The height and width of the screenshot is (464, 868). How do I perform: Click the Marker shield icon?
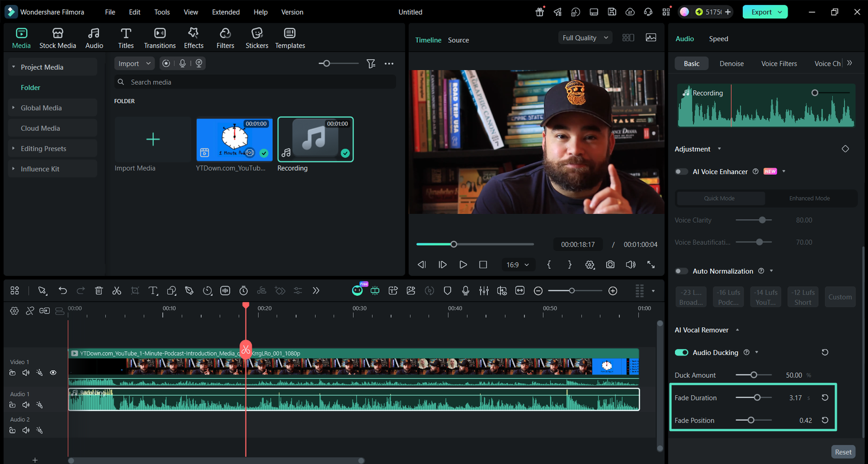448,291
